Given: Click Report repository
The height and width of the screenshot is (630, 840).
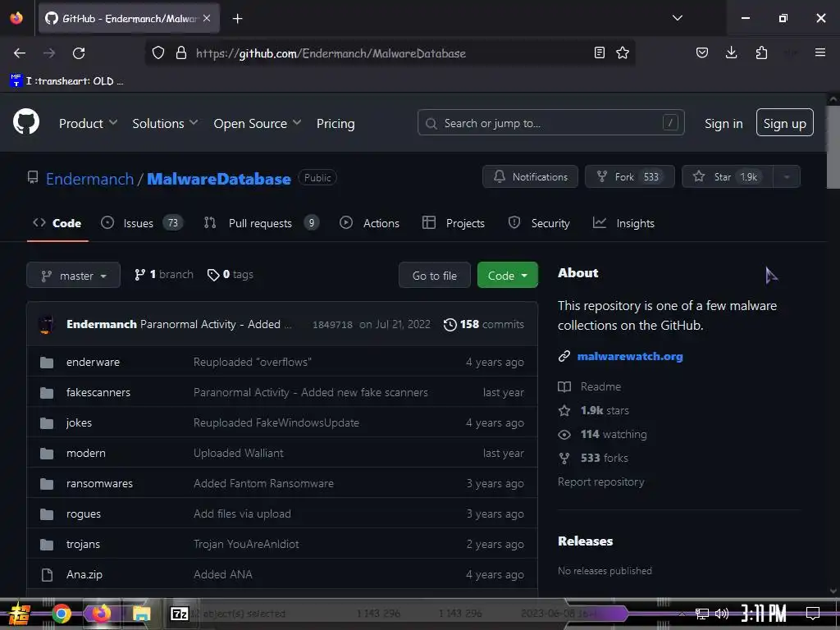Looking at the screenshot, I should tap(600, 482).
